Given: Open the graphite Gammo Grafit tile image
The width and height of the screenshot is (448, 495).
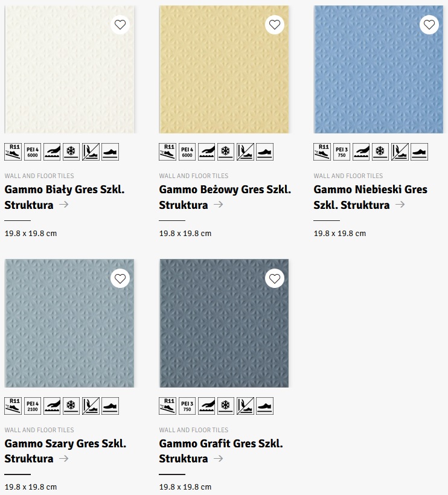Looking at the screenshot, I should (224, 323).
